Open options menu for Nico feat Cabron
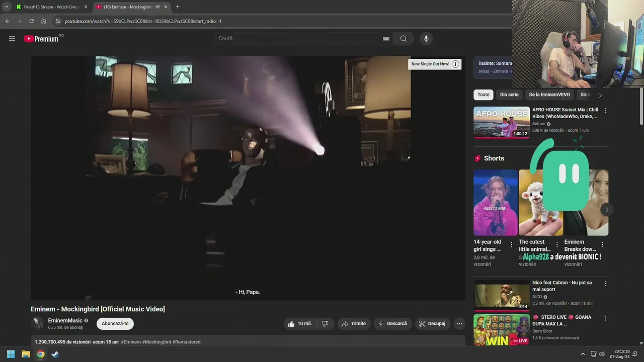The height and width of the screenshot is (362, 644). pyautogui.click(x=605, y=284)
